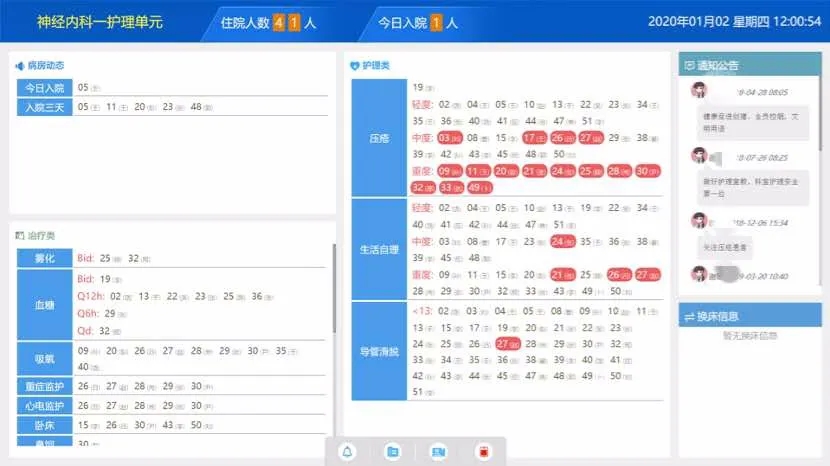Viewport: 830px width, 466px height.
Task: Open the notice message dated 08:25
Action: [752, 187]
